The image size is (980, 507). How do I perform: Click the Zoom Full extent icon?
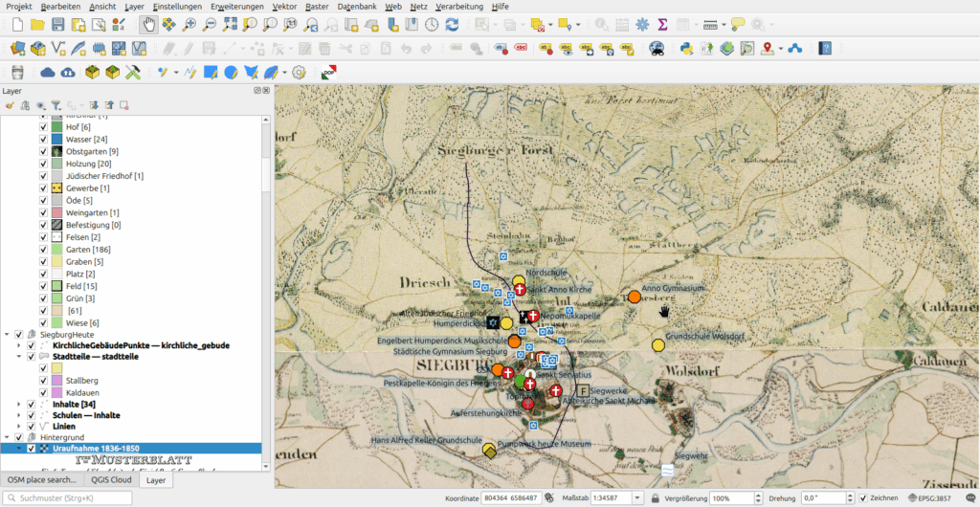230,24
